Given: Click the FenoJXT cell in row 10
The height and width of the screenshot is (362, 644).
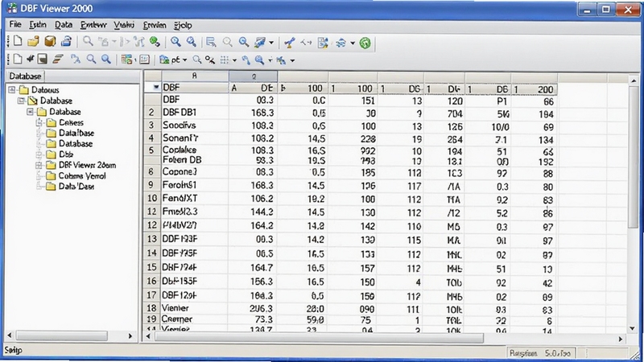Looking at the screenshot, I should 195,199.
